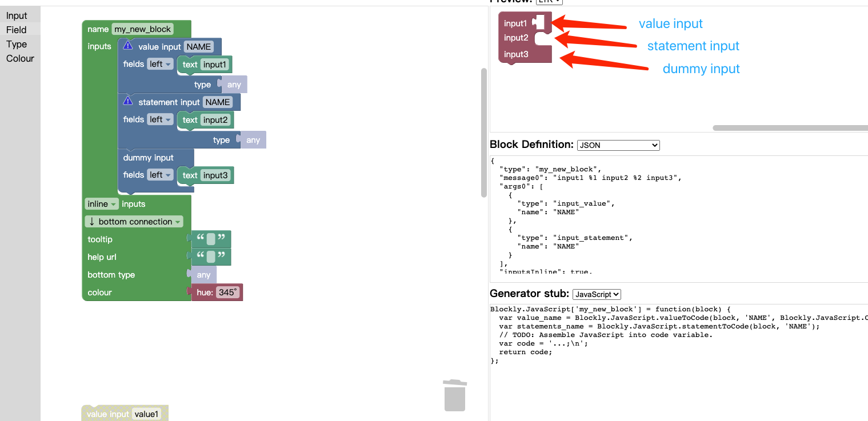Click the trash can in the workspace
The height and width of the screenshot is (421, 868).
pos(454,395)
